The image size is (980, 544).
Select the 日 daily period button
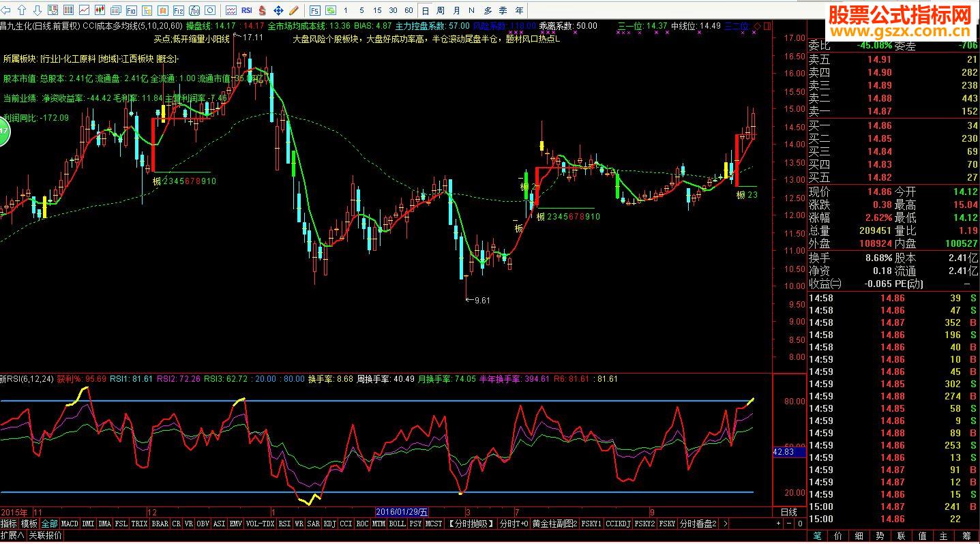[x=425, y=10]
